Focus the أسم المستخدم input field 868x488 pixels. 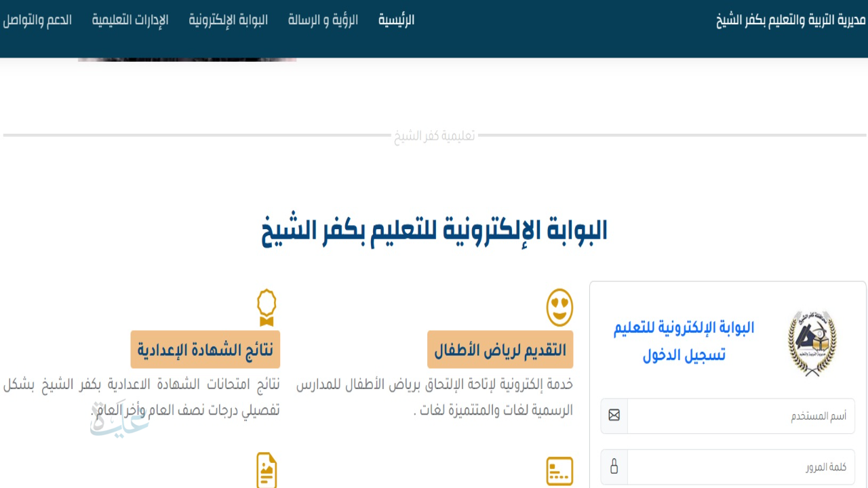tap(741, 415)
